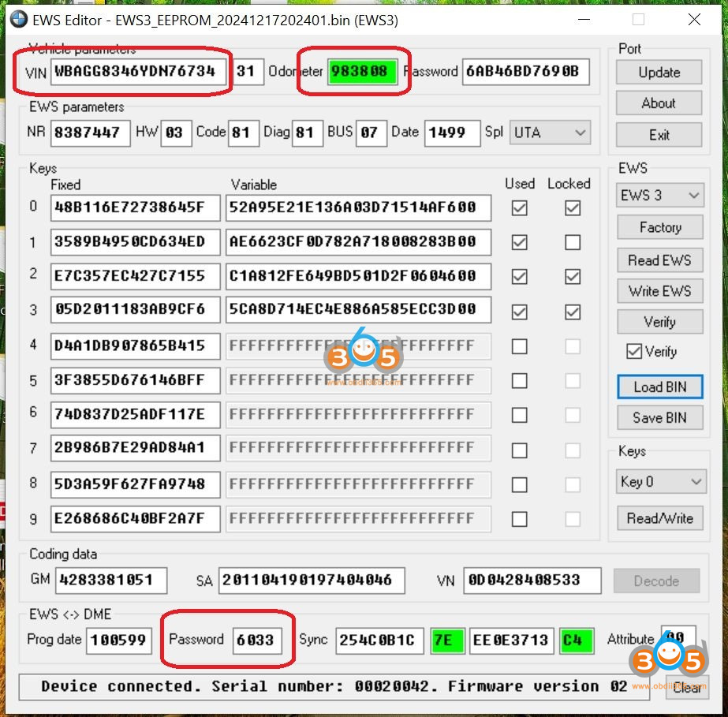Enable Used checkbox for key 6
The width and height of the screenshot is (728, 717).
[519, 415]
